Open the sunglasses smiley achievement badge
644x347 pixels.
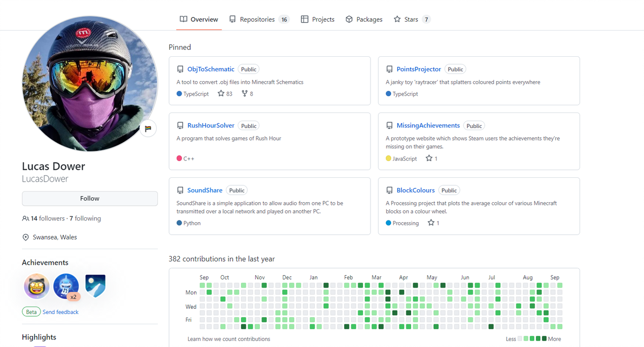(37, 286)
